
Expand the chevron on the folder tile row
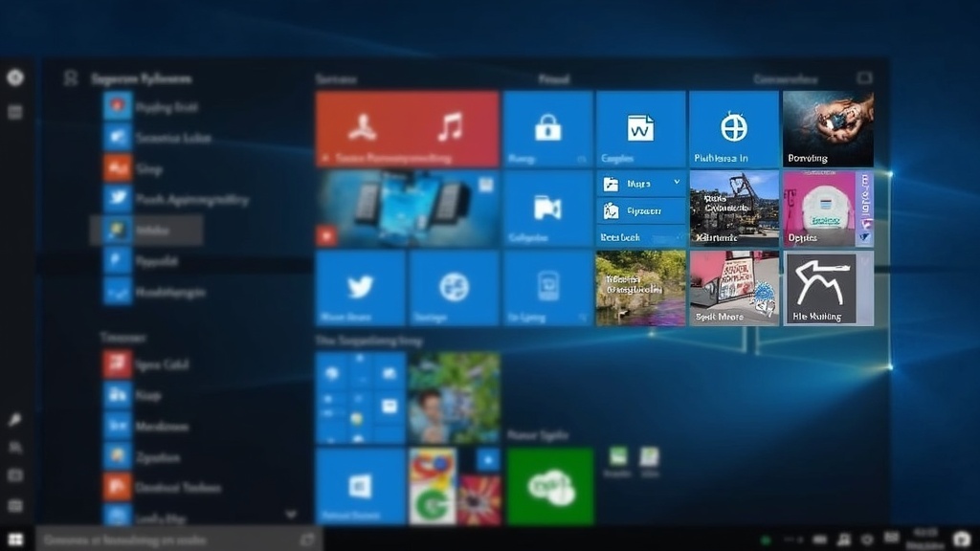pyautogui.click(x=677, y=182)
